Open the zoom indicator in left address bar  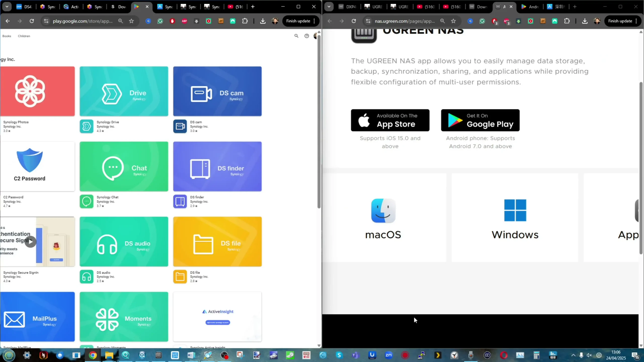[120, 21]
